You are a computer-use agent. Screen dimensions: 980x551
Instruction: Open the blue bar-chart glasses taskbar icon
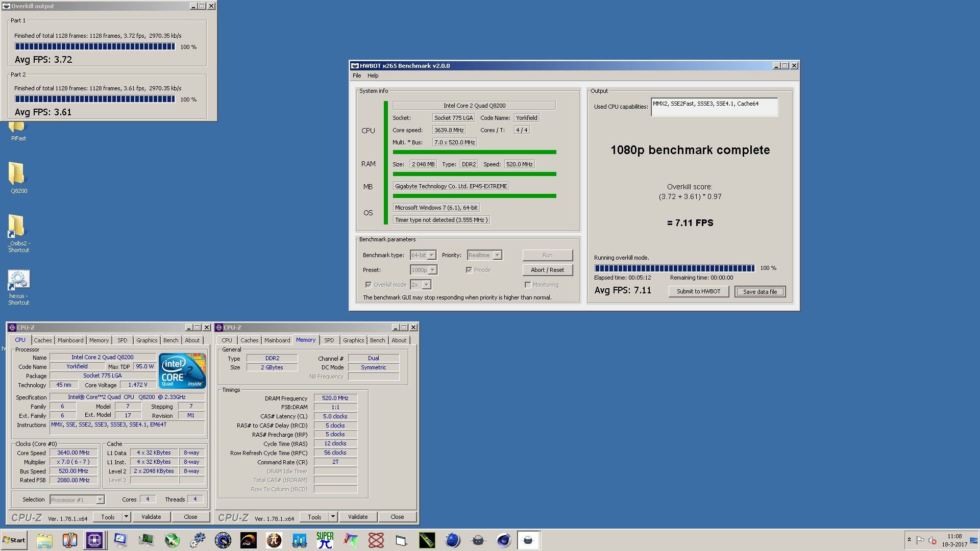pyautogui.click(x=300, y=540)
